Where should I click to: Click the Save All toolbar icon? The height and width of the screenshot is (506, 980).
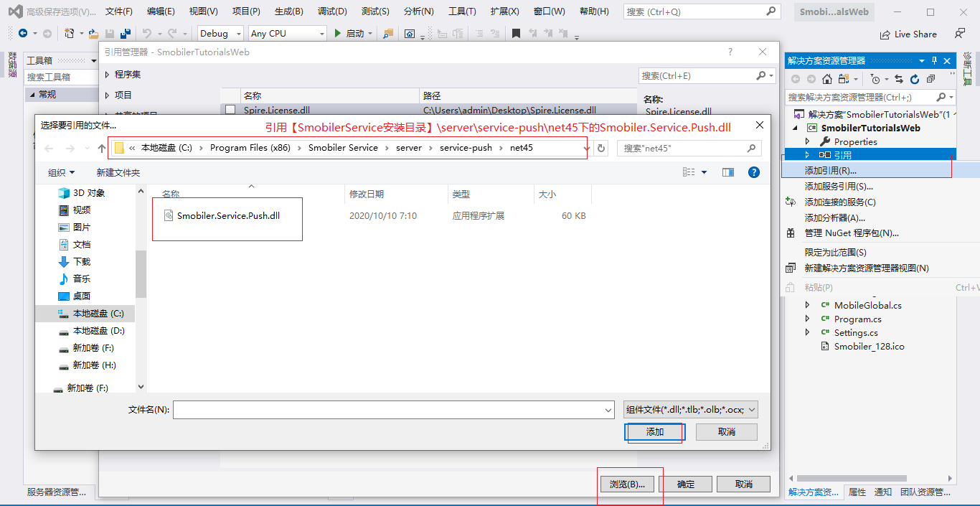(x=125, y=34)
